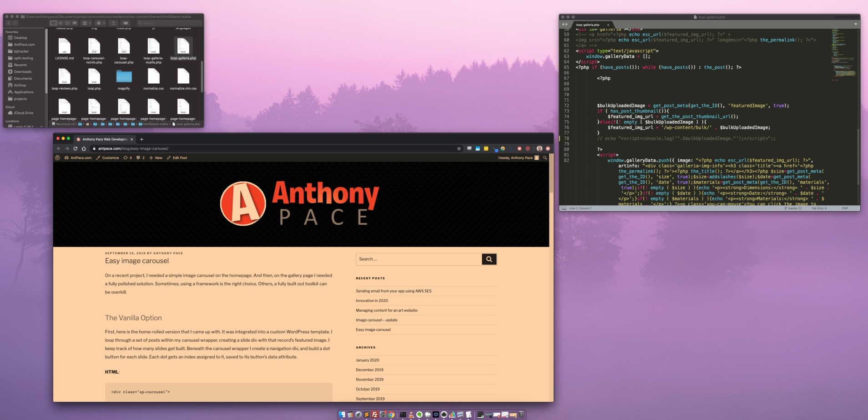
Task: Open Sublime Text from the Dock
Action: coord(367,415)
